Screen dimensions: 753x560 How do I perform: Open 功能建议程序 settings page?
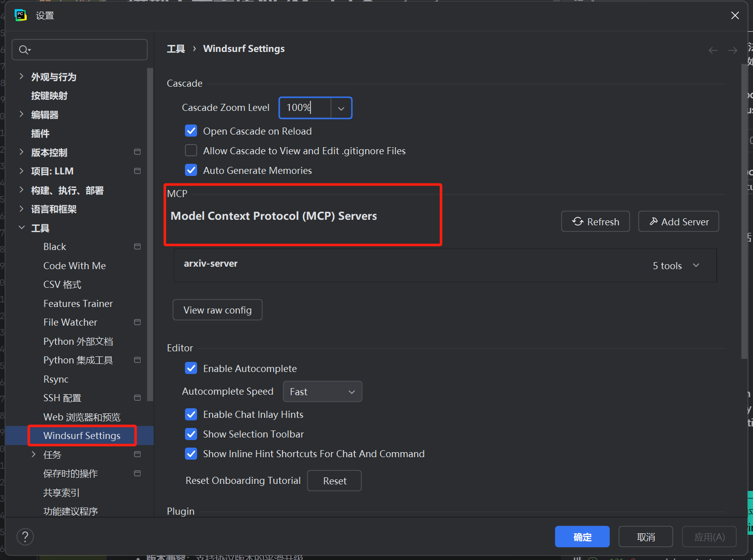tap(71, 511)
